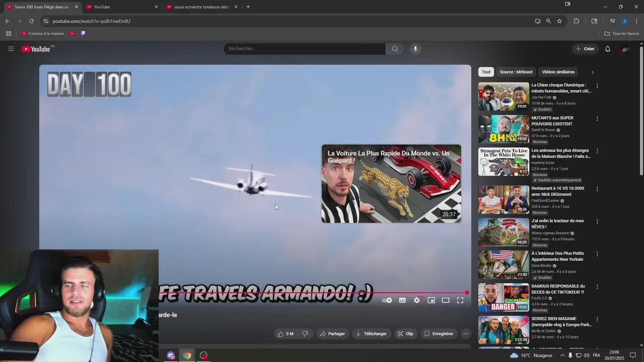Viewport: 644px width, 362px height.
Task: Click the Créer button
Action: (585, 49)
